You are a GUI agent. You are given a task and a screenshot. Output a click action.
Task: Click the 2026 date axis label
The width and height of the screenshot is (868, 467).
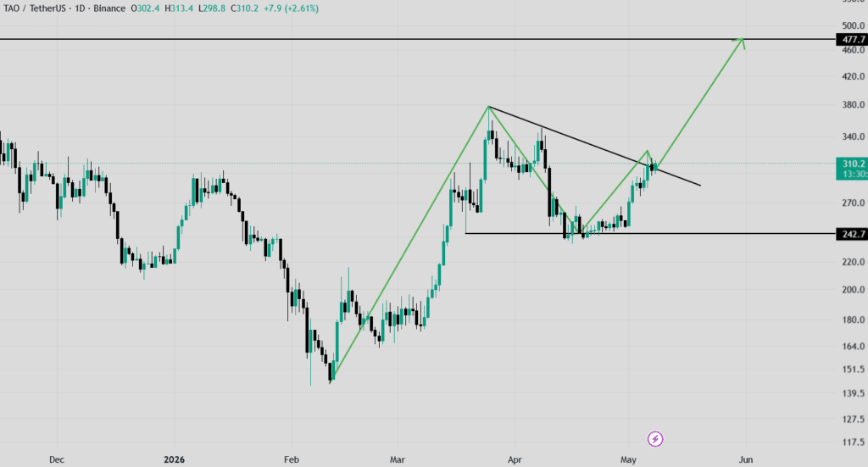click(x=175, y=460)
